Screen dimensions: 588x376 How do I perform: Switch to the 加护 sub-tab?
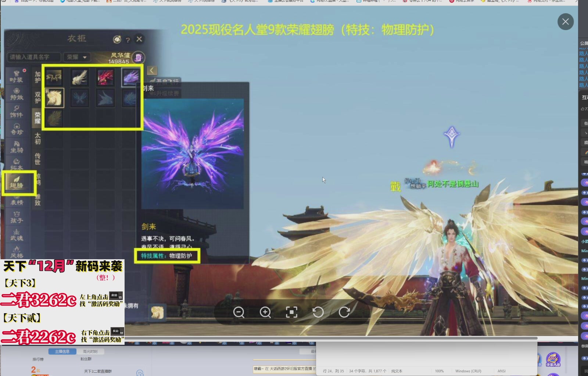[x=37, y=77]
